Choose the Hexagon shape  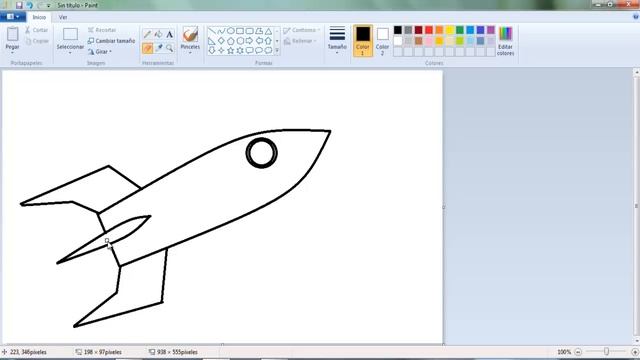tap(240, 41)
